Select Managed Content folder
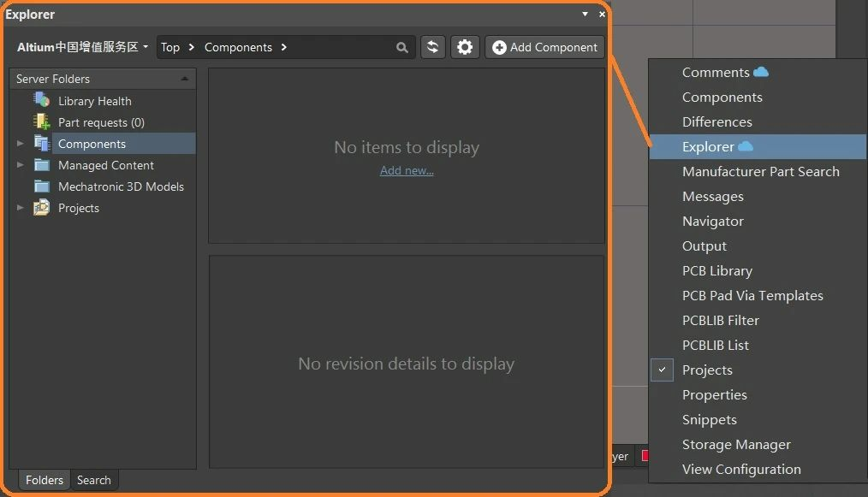 click(x=106, y=165)
